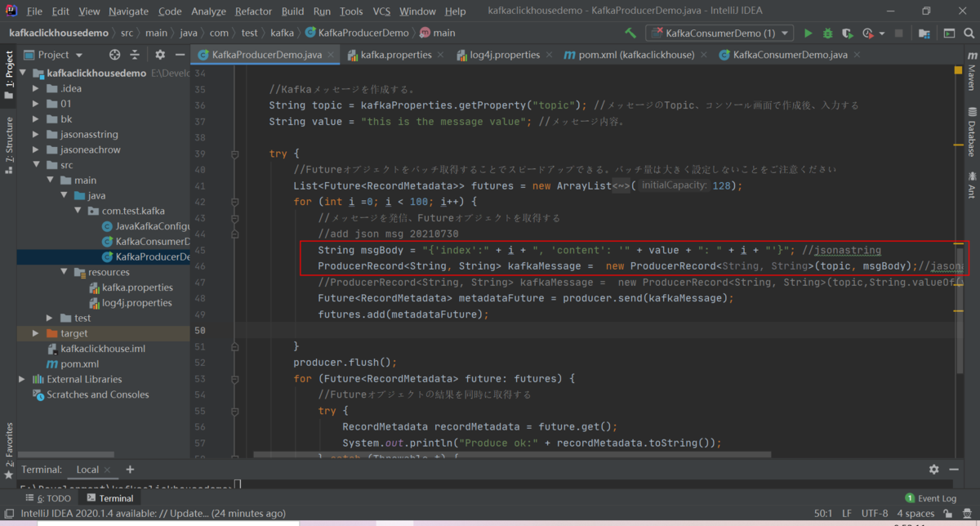Open the Database side tool window
This screenshot has width=980, height=526.
click(x=971, y=132)
